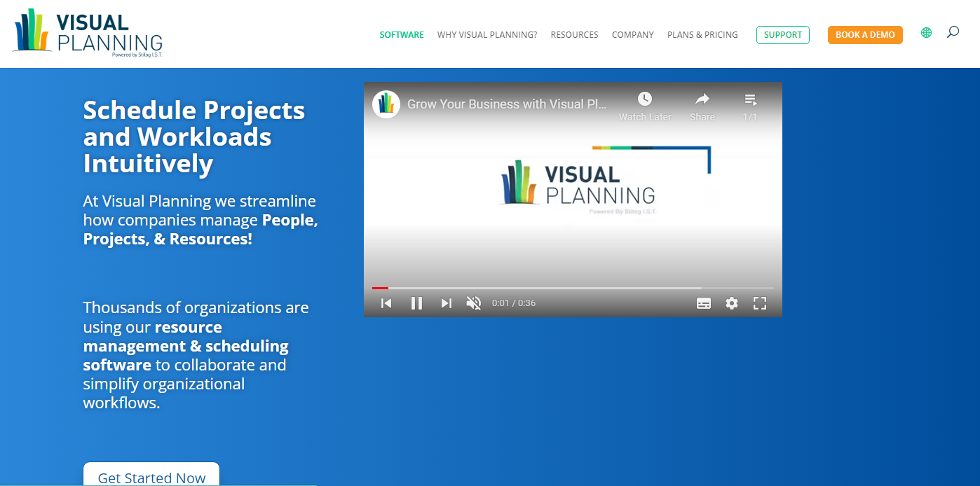This screenshot has width=980, height=486.
Task: Toggle video subtitles/captions
Action: [x=704, y=303]
